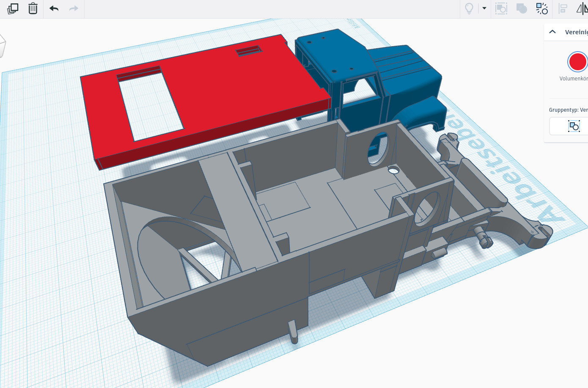Select the gray chassis body
Viewport: 588px width, 388px height.
[254, 296]
